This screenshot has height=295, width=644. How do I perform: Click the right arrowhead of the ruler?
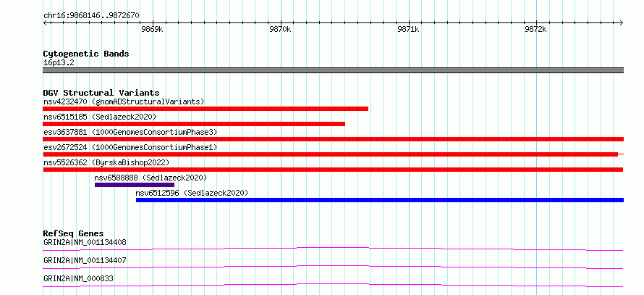coord(622,22)
